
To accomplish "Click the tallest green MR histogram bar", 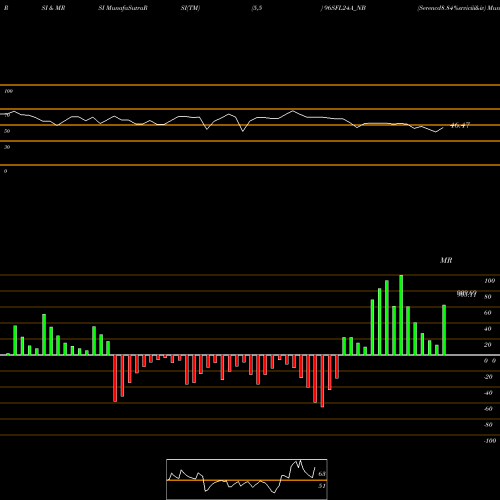I will (x=401, y=315).
